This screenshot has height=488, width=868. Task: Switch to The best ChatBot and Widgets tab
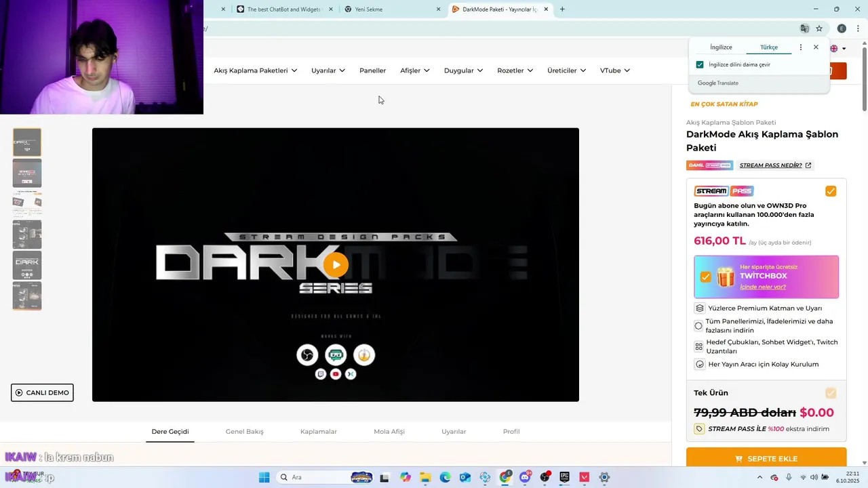[x=285, y=9]
